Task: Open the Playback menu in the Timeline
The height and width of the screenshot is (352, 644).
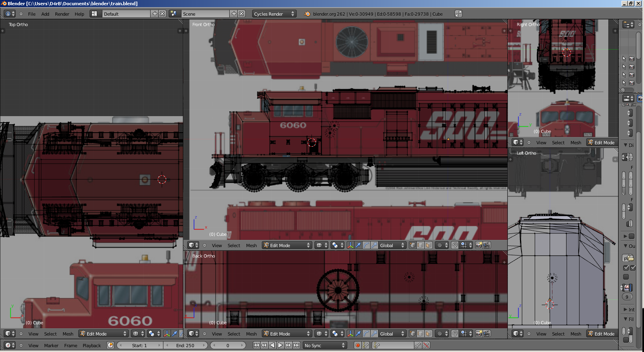Action: pos(92,345)
